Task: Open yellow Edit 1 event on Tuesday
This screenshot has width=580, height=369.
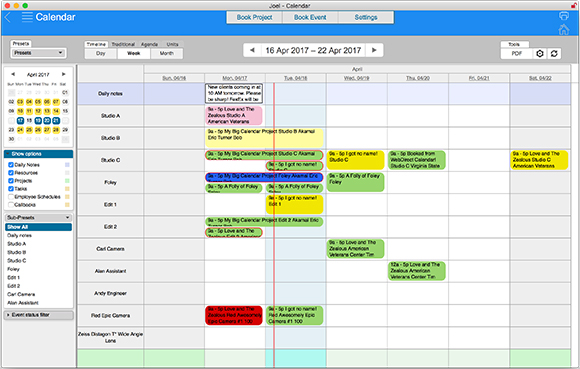Action: click(x=294, y=204)
